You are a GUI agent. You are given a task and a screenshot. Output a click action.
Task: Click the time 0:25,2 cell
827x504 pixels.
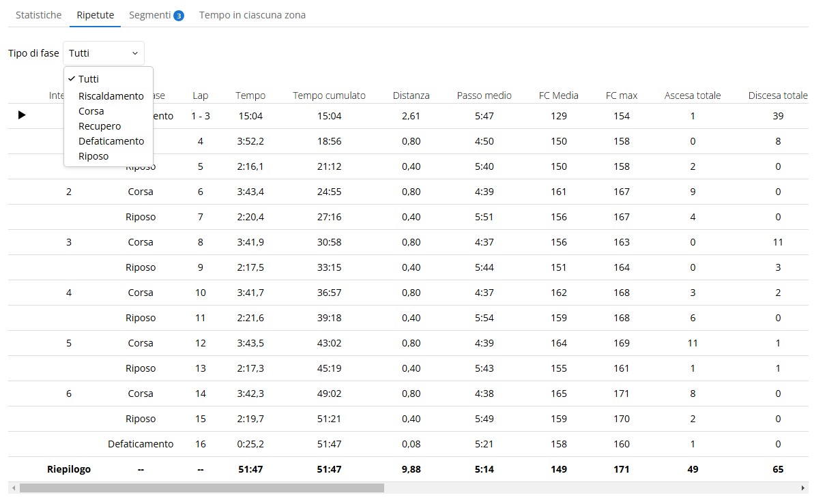pos(250,444)
